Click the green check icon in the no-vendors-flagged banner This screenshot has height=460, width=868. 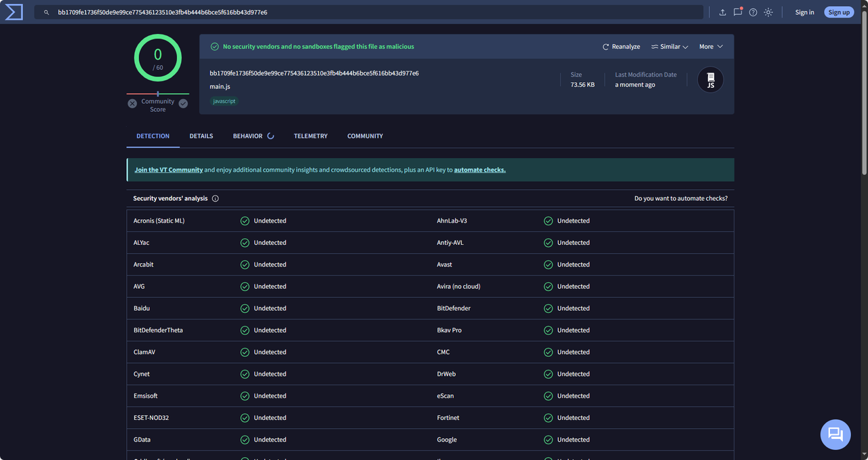coord(214,47)
